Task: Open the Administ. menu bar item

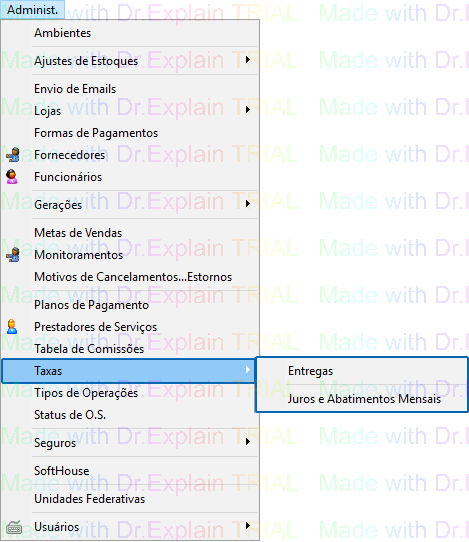Action: coord(32,10)
